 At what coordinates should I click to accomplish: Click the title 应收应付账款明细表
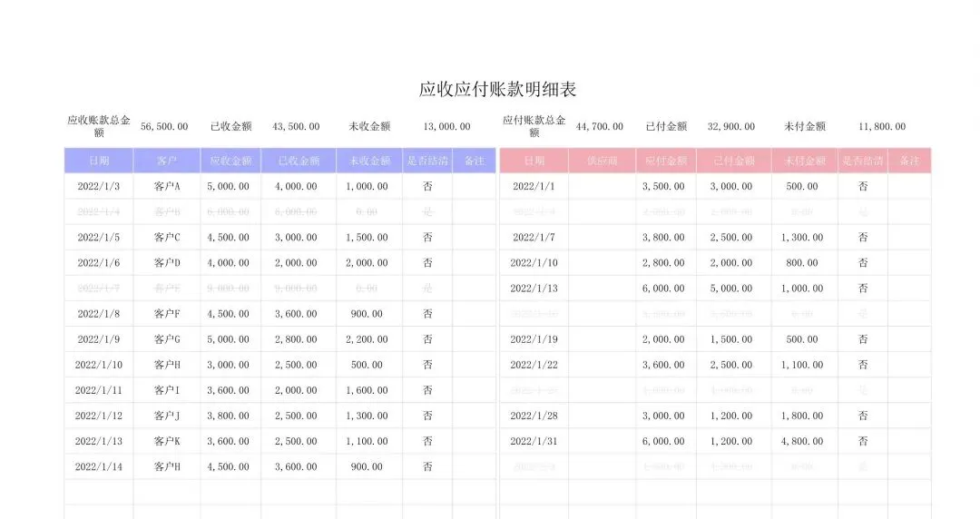coord(497,90)
